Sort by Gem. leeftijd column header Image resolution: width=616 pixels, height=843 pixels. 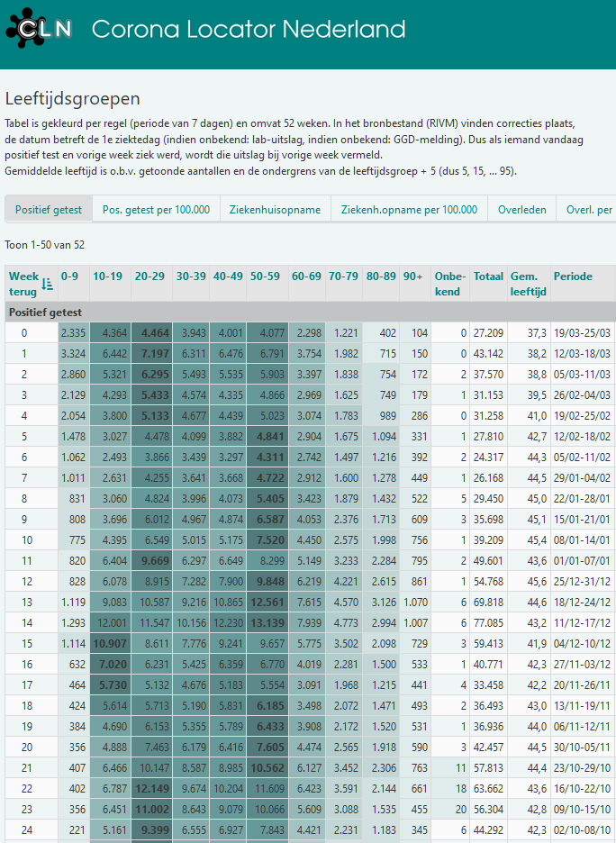click(x=529, y=284)
